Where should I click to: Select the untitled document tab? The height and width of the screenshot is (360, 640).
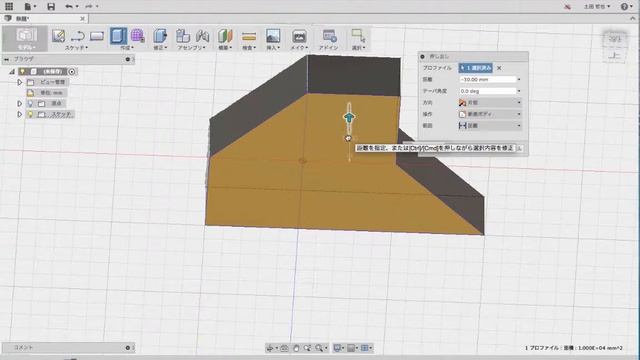[44, 19]
